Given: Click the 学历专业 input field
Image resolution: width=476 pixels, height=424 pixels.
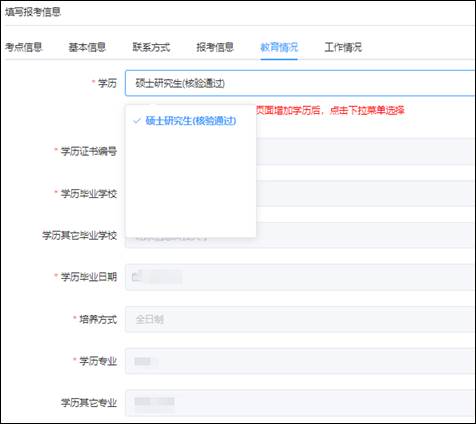Looking at the screenshot, I should (x=300, y=361).
